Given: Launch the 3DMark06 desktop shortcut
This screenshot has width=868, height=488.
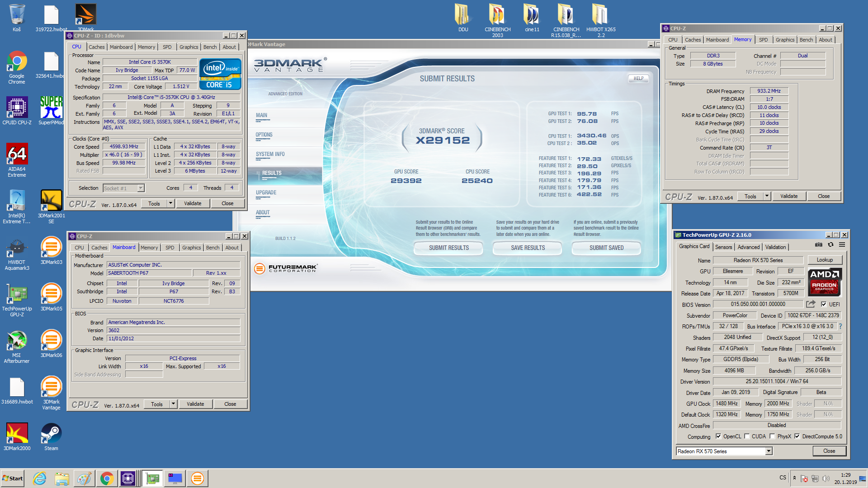Looking at the screenshot, I should (51, 343).
